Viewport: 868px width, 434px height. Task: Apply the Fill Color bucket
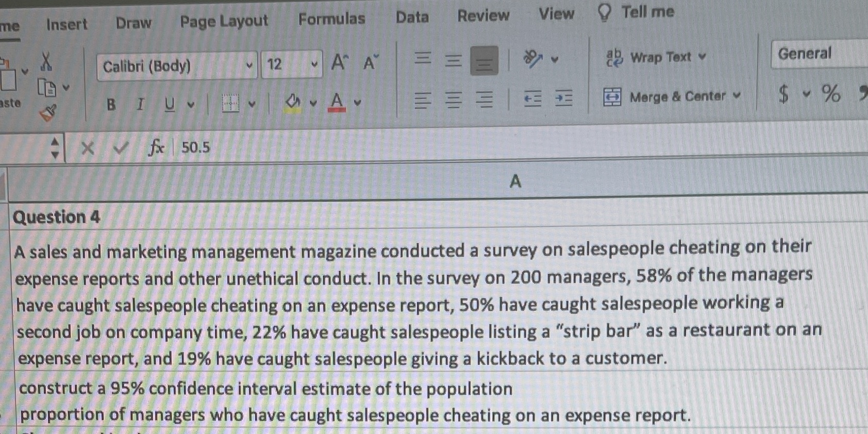(x=293, y=103)
